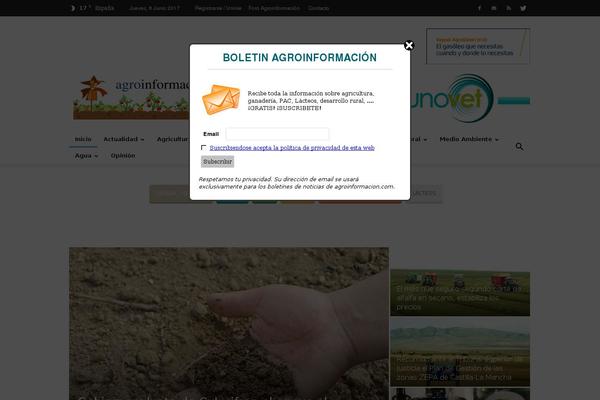This screenshot has height=400, width=600.
Task: Click the agroinformación site logo
Action: (x=132, y=98)
